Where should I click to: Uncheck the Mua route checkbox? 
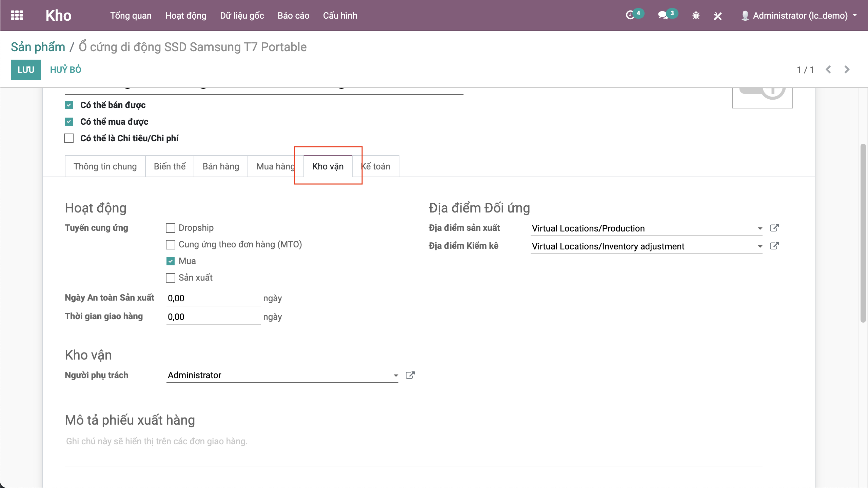(x=171, y=261)
